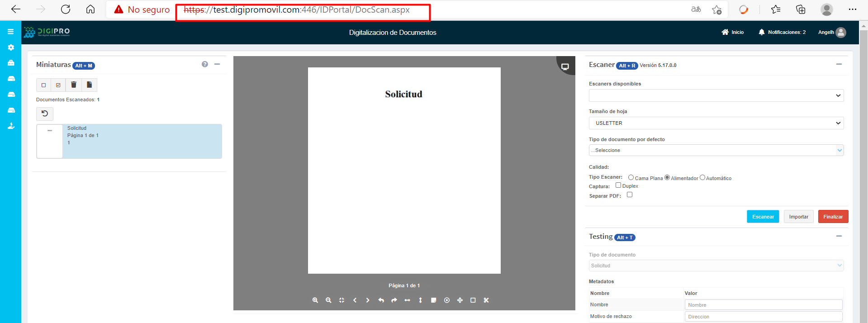Delete selected thumbnails with trash icon
868x323 pixels.
[74, 85]
